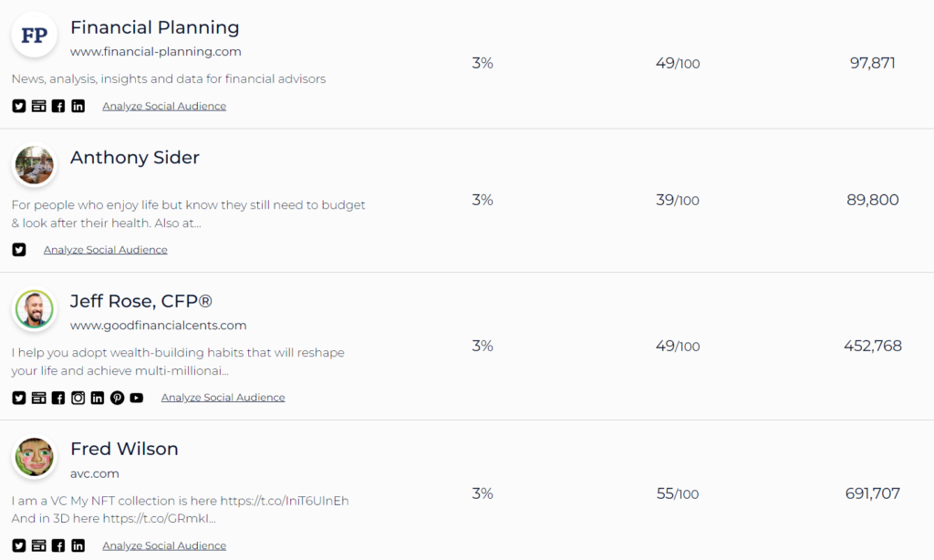This screenshot has width=934, height=560.
Task: Open Jeff Rose's YouTube icon
Action: tap(137, 398)
